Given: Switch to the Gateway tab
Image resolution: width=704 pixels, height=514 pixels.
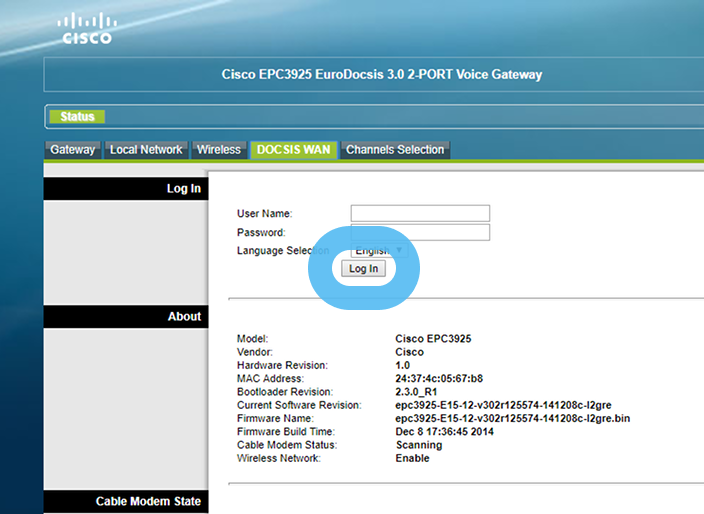Looking at the screenshot, I should tap(73, 150).
